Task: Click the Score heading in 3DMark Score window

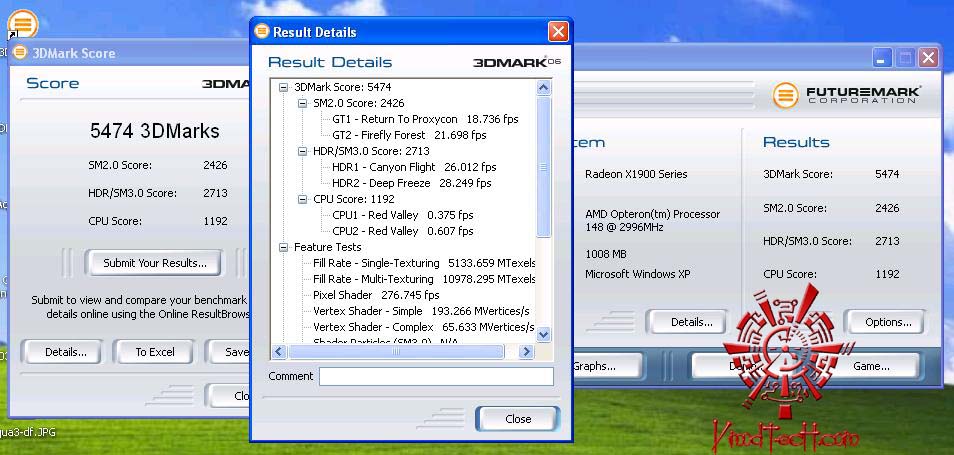Action: tap(52, 83)
